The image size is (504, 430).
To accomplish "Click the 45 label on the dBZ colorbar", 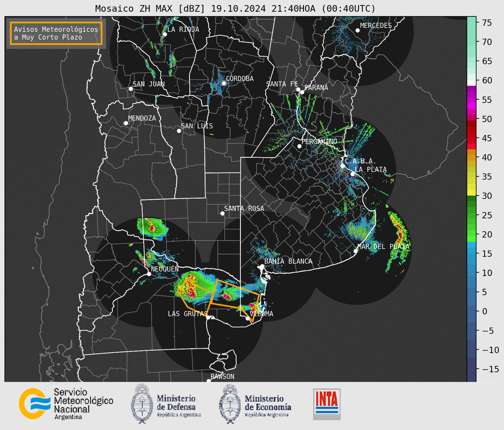I will pyautogui.click(x=487, y=138).
